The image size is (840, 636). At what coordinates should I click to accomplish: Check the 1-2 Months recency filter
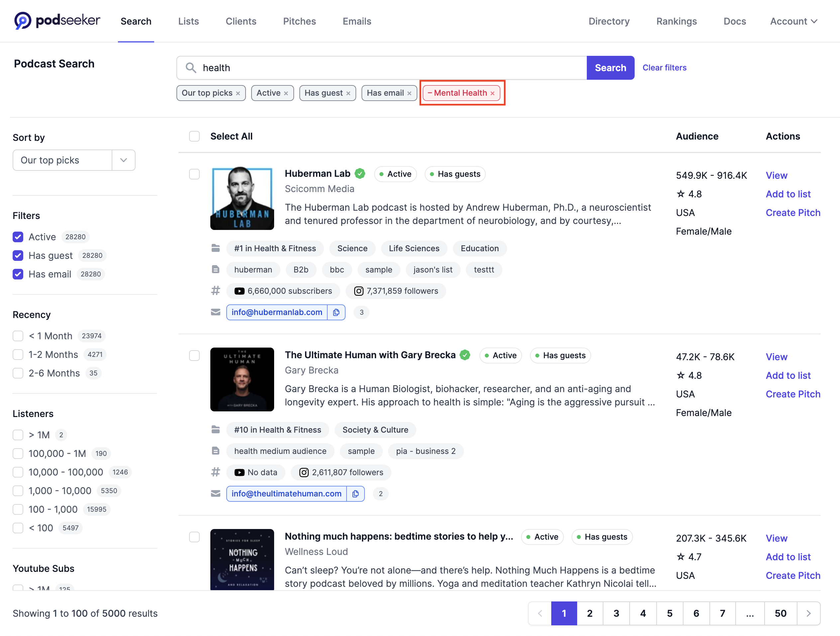pyautogui.click(x=18, y=355)
